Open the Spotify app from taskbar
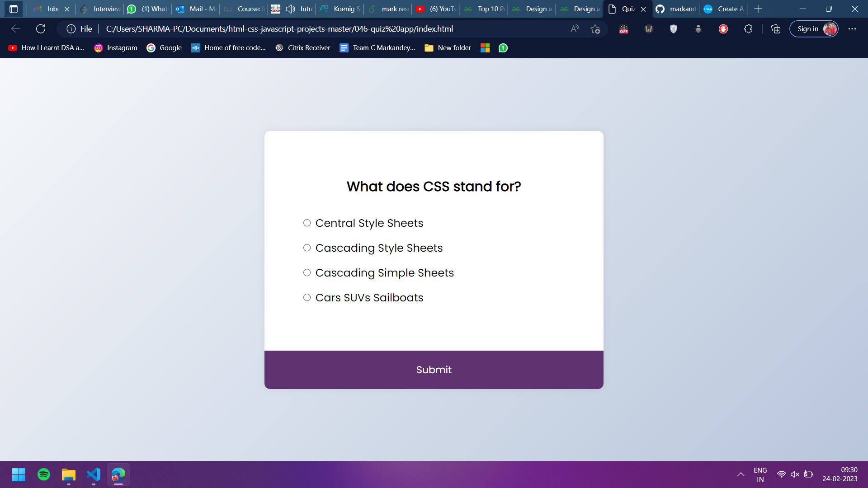Screen dimensions: 868x488 (43, 474)
